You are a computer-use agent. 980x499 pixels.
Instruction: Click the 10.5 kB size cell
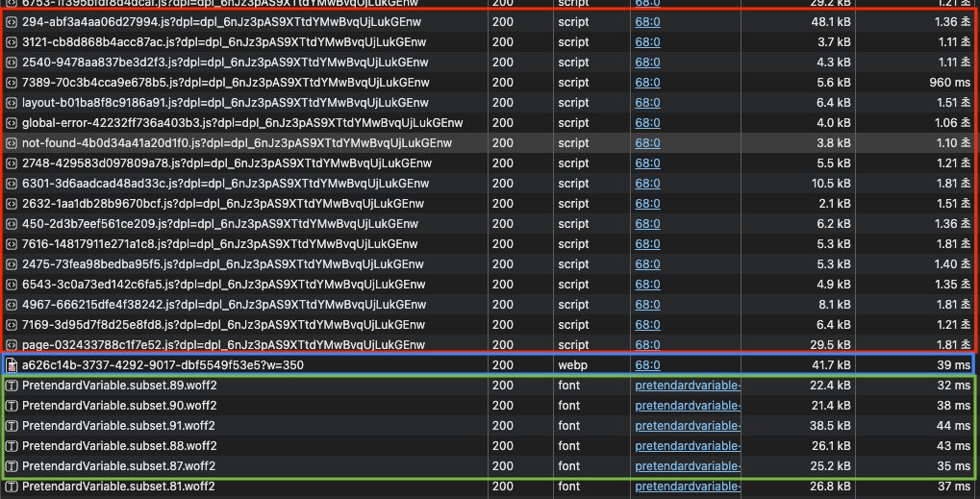(830, 184)
